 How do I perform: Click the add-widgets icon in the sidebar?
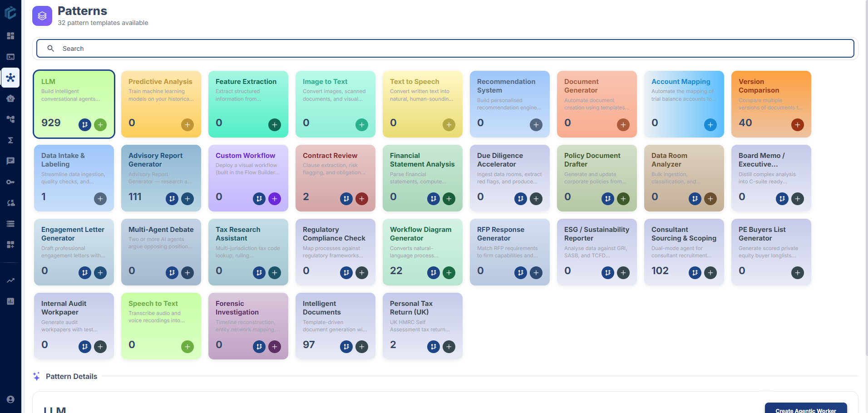point(10,245)
